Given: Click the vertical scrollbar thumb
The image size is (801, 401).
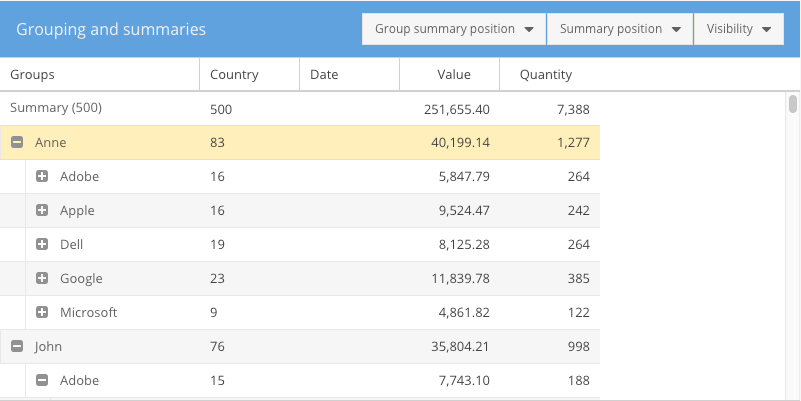Looking at the screenshot, I should (x=793, y=104).
